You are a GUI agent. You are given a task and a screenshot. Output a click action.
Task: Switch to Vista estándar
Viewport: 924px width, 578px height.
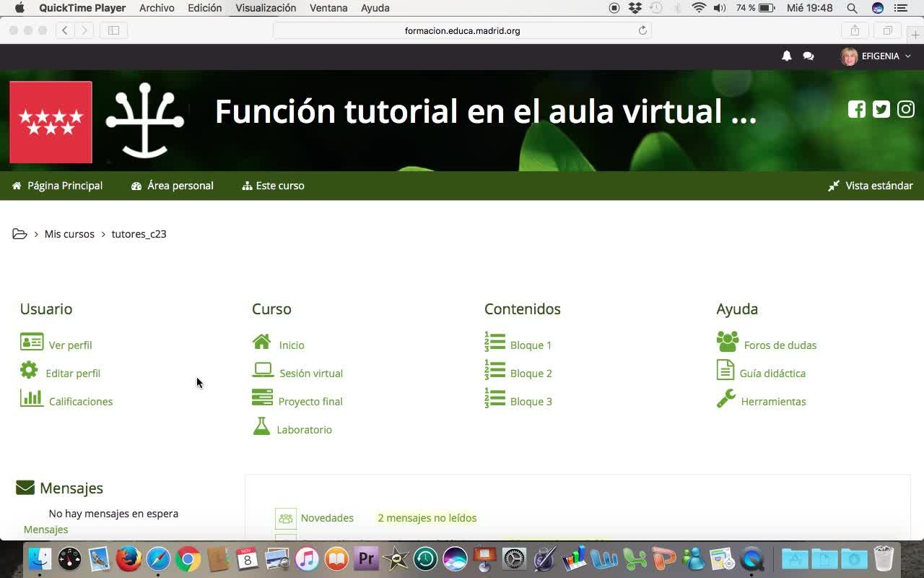[x=871, y=186]
